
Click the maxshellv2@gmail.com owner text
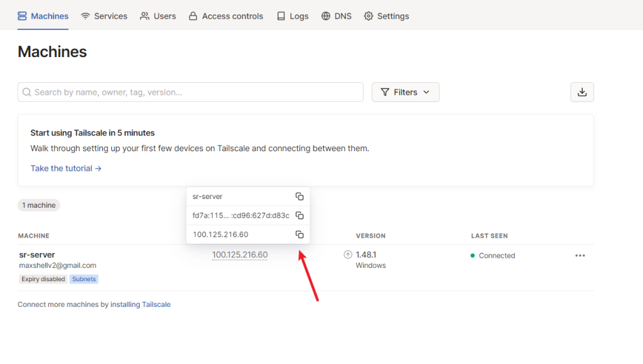[57, 265]
